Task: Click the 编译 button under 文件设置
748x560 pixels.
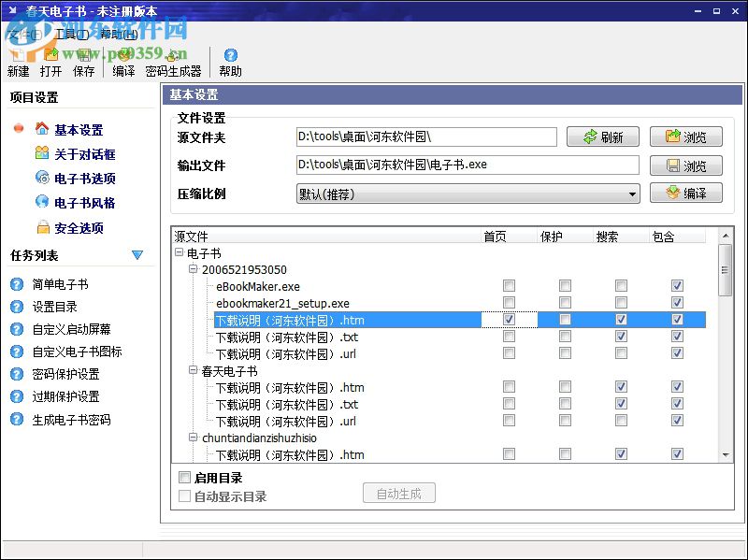Action: point(686,194)
